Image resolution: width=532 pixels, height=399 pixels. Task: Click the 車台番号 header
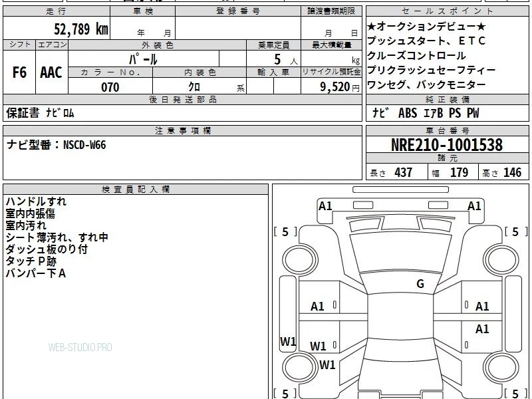point(447,130)
